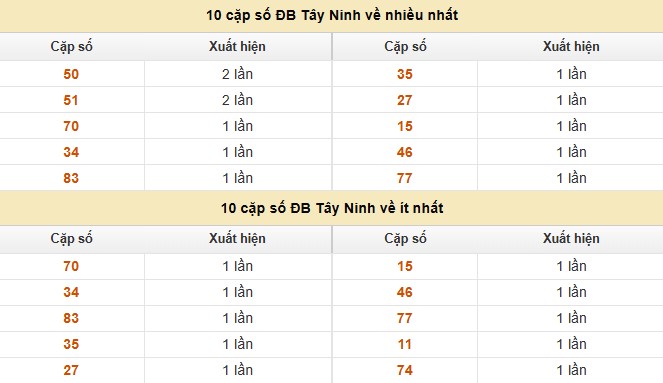Click number 70 in the least-frequent table

(x=71, y=266)
